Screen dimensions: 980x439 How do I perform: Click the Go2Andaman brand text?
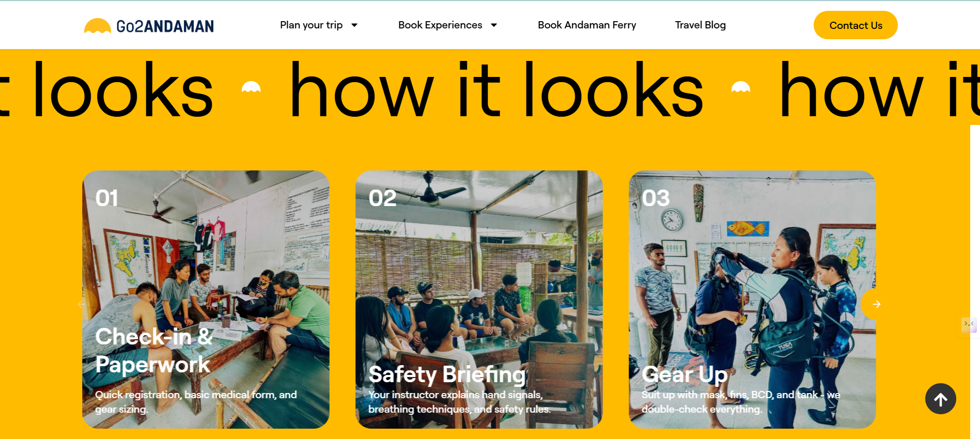click(165, 26)
